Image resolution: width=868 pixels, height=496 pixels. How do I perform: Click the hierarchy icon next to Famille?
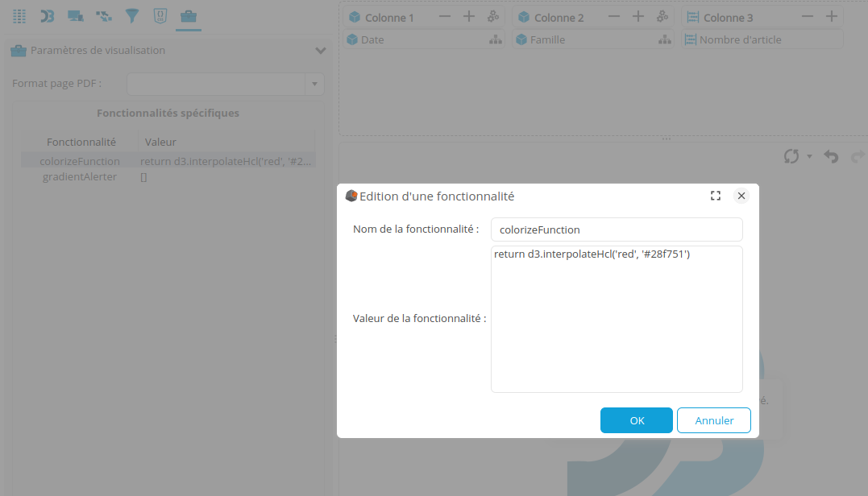point(664,39)
